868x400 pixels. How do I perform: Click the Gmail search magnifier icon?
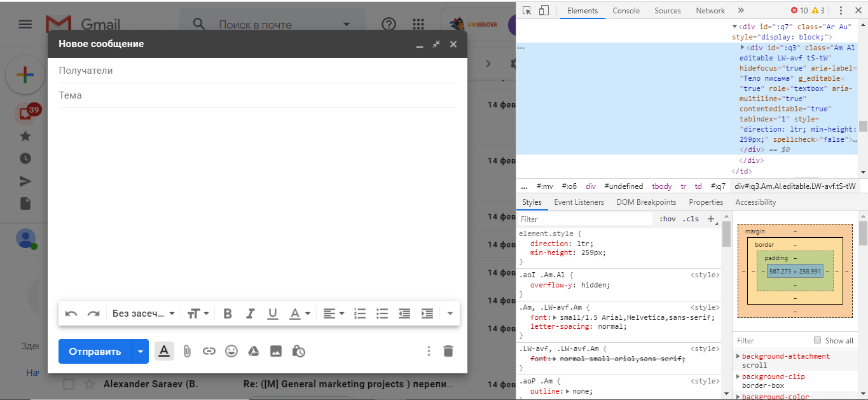199,24
